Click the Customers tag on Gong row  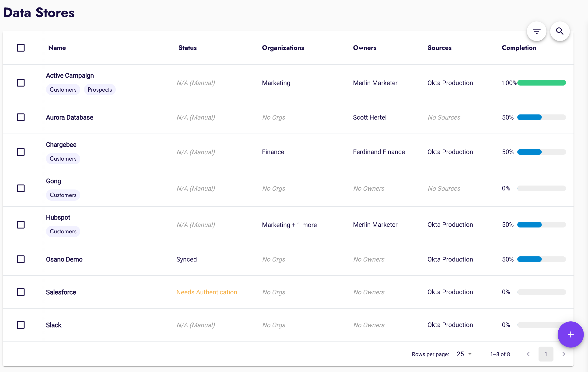pyautogui.click(x=63, y=195)
